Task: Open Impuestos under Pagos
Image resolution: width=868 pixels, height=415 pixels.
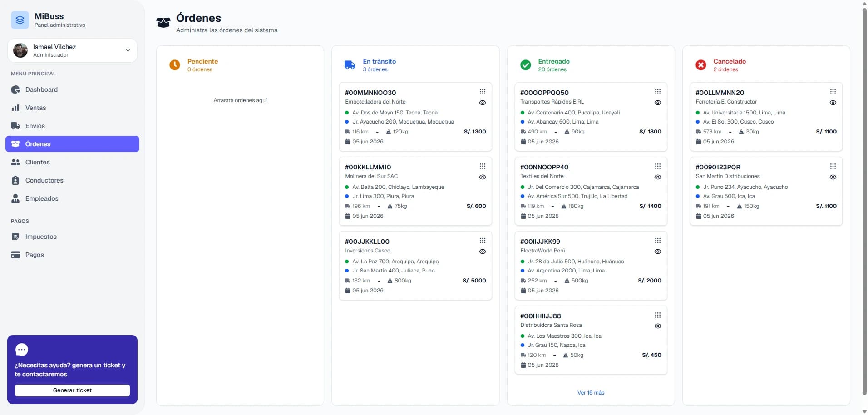Action: pyautogui.click(x=72, y=237)
